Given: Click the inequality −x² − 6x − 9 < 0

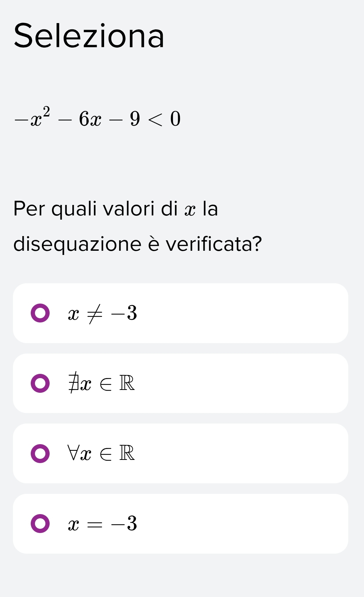Looking at the screenshot, I should (x=97, y=118).
